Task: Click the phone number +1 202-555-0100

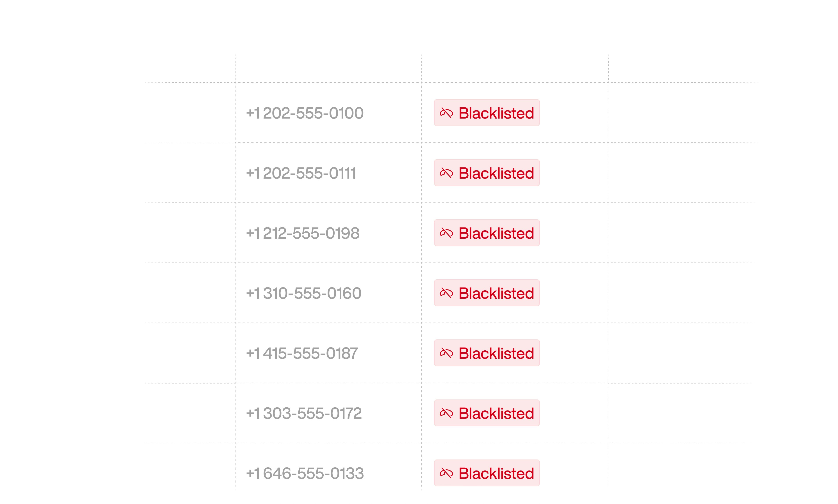Action: [305, 113]
